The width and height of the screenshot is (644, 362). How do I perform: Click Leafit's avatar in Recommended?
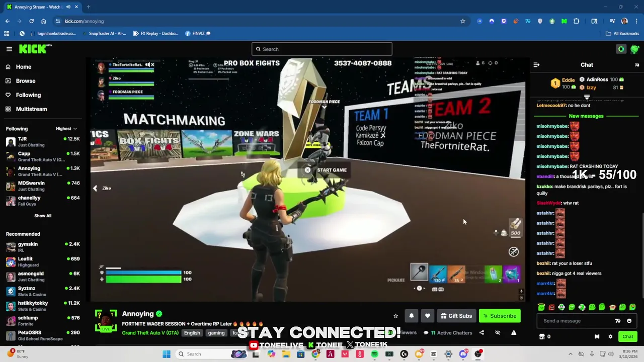point(11,262)
